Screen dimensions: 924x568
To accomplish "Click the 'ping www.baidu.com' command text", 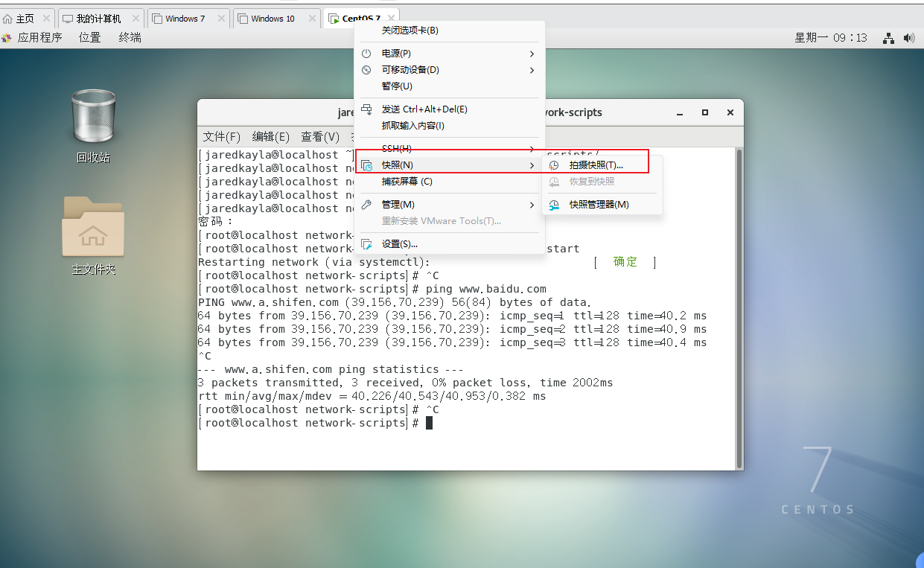I will [x=486, y=289].
